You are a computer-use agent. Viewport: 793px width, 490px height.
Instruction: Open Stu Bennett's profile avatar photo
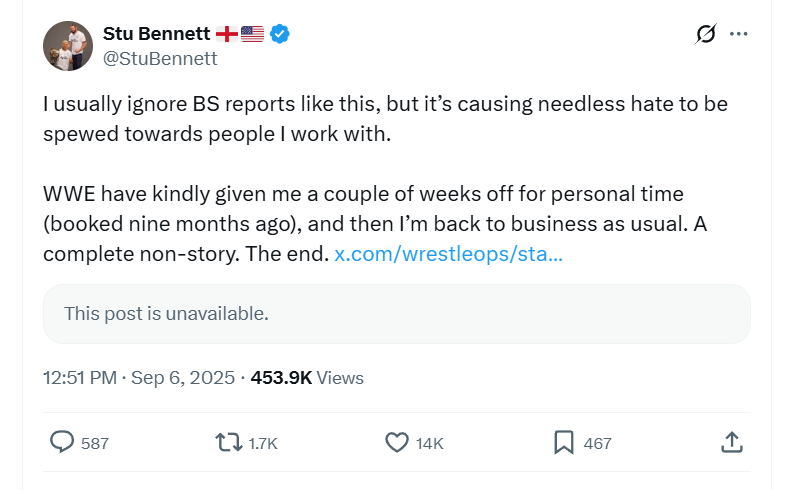point(68,46)
